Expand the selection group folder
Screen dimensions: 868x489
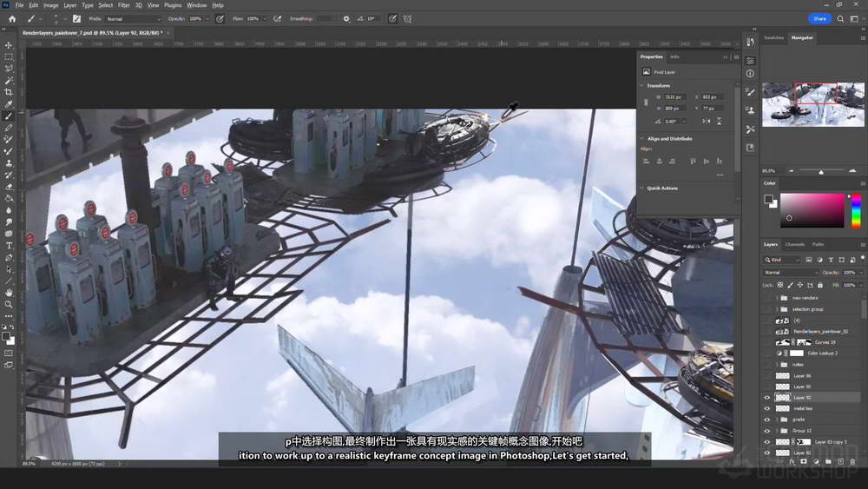click(x=777, y=309)
